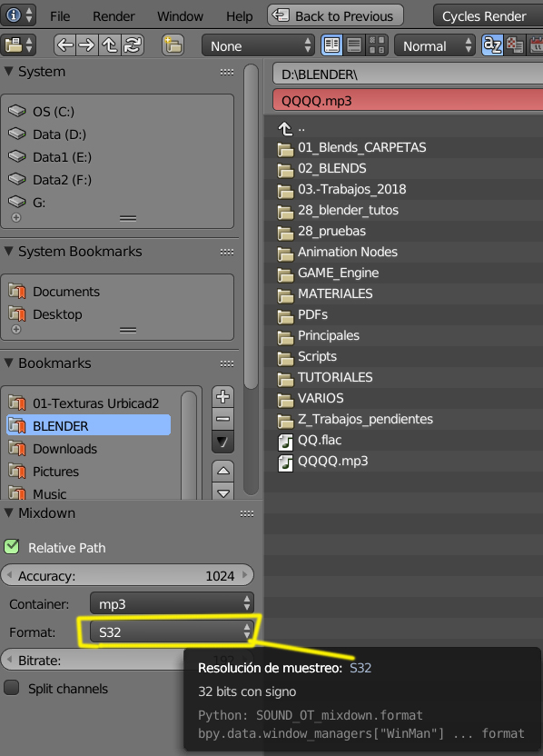Create a new directory

(x=173, y=45)
